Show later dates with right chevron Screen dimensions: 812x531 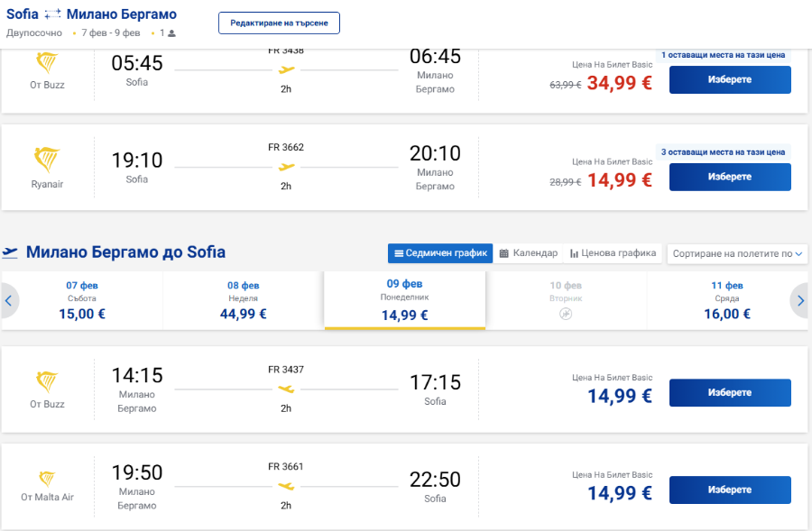click(x=800, y=300)
